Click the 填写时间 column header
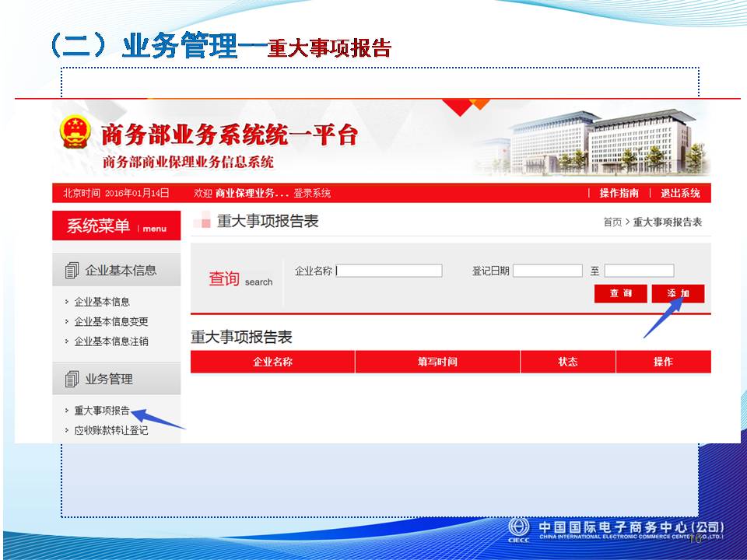This screenshot has height=560, width=747. click(437, 362)
